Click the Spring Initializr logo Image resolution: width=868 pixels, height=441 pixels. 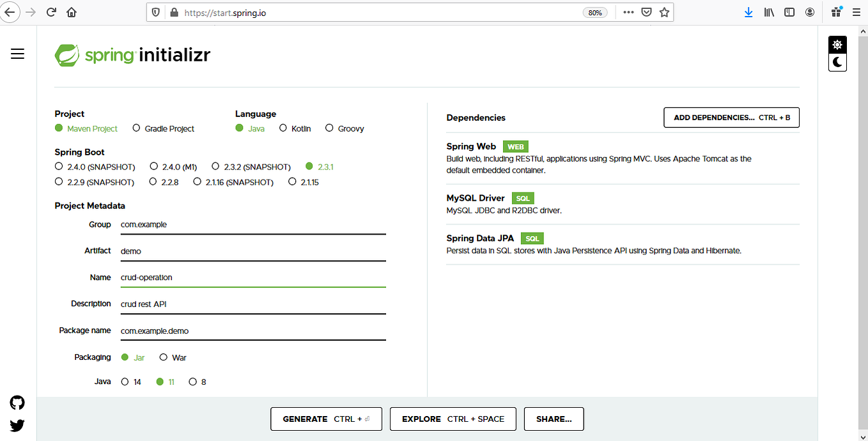click(132, 55)
